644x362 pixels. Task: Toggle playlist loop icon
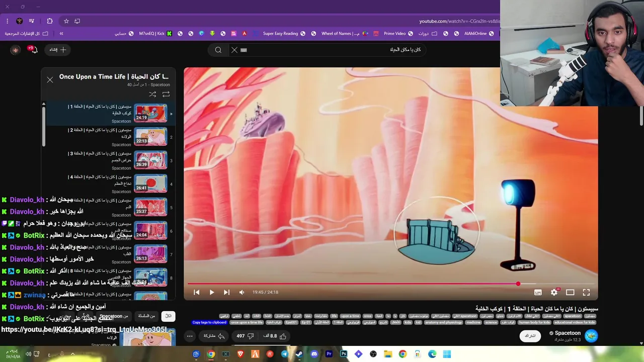[x=166, y=94]
